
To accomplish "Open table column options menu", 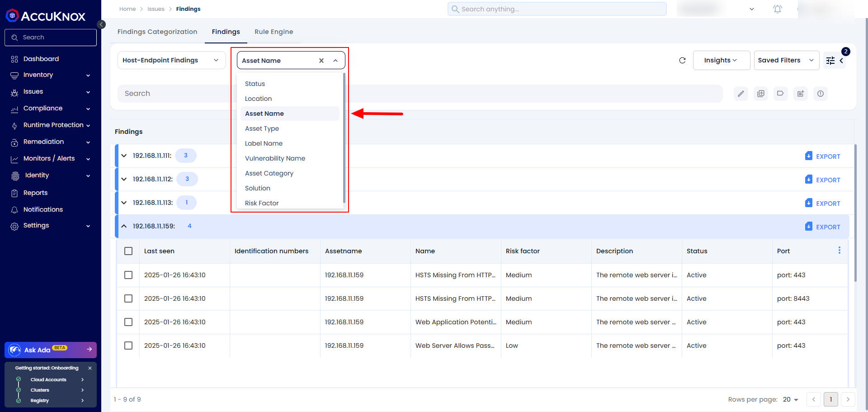I will [x=840, y=251].
